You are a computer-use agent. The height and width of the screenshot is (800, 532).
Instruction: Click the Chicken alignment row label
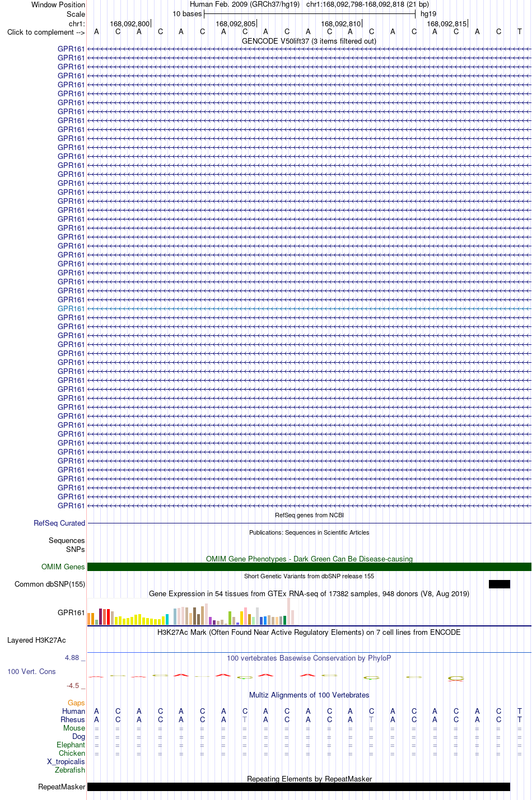coord(72,753)
